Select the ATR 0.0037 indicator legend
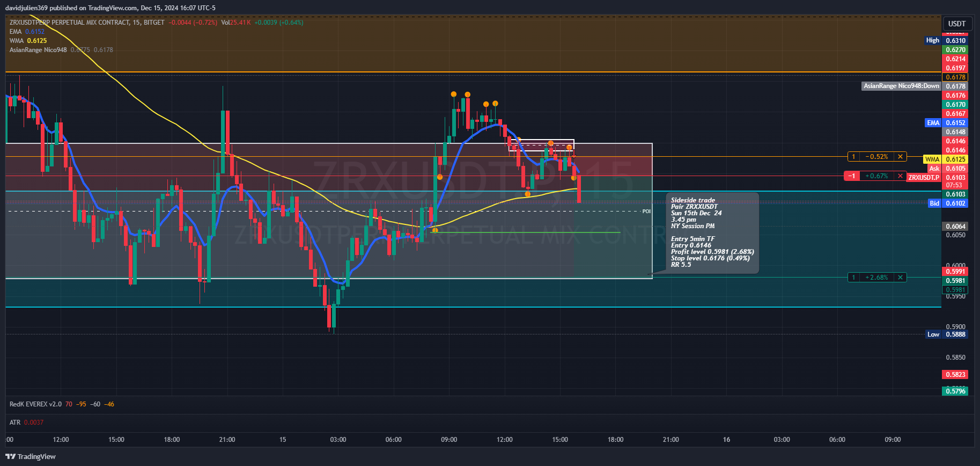 (x=26, y=423)
